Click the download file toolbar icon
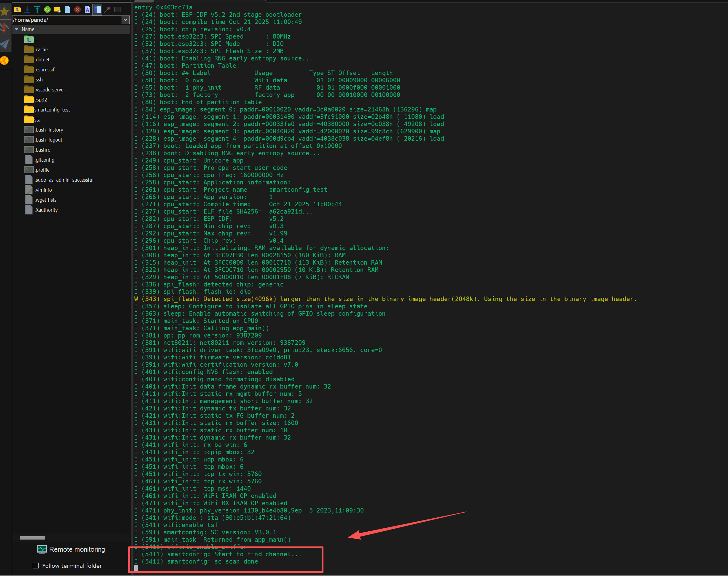This screenshot has height=576, width=728. click(27, 9)
